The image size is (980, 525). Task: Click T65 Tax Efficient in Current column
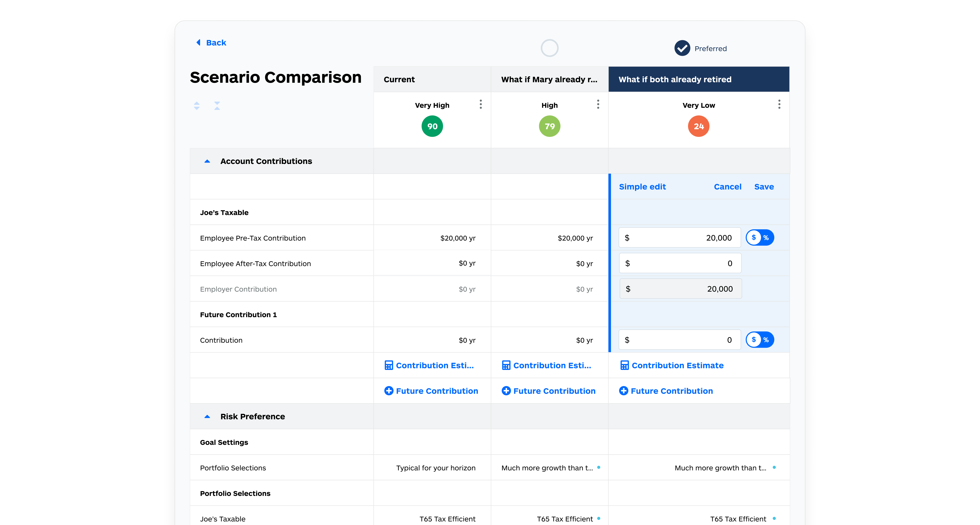coord(447,519)
